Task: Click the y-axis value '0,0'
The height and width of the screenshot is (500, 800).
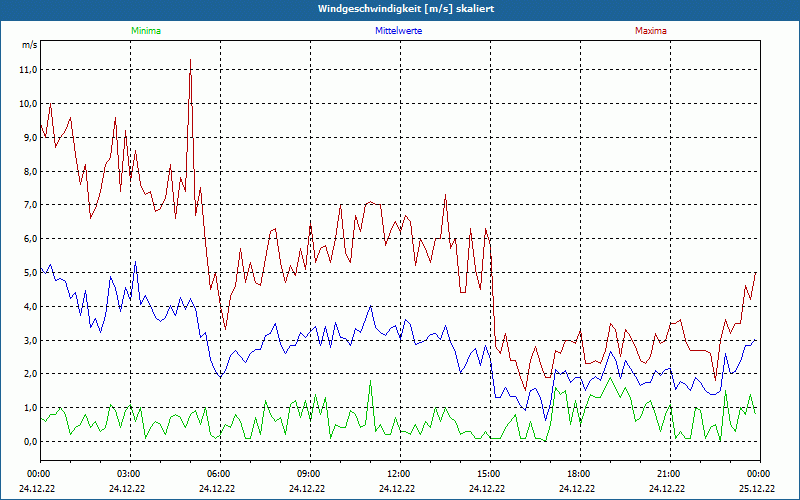Action: pyautogui.click(x=30, y=442)
